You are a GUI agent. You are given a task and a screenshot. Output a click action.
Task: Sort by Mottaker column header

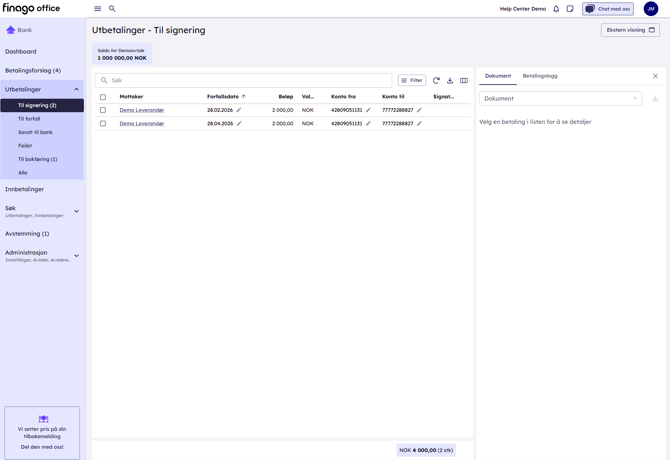[x=131, y=97]
